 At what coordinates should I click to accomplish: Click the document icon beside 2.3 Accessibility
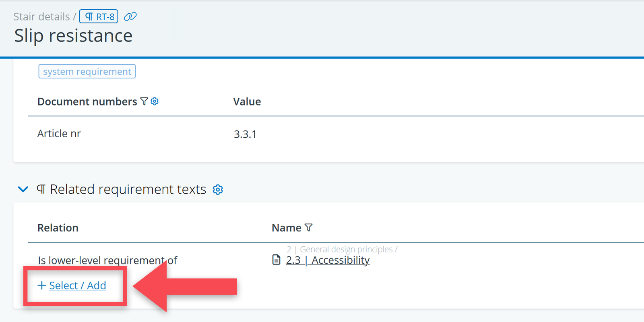point(276,260)
